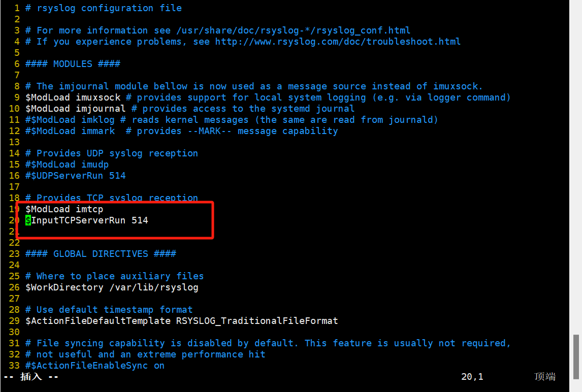Click '#$ActionFileEnableSync on' at line 33
This screenshot has height=392, width=582.
pos(95,366)
